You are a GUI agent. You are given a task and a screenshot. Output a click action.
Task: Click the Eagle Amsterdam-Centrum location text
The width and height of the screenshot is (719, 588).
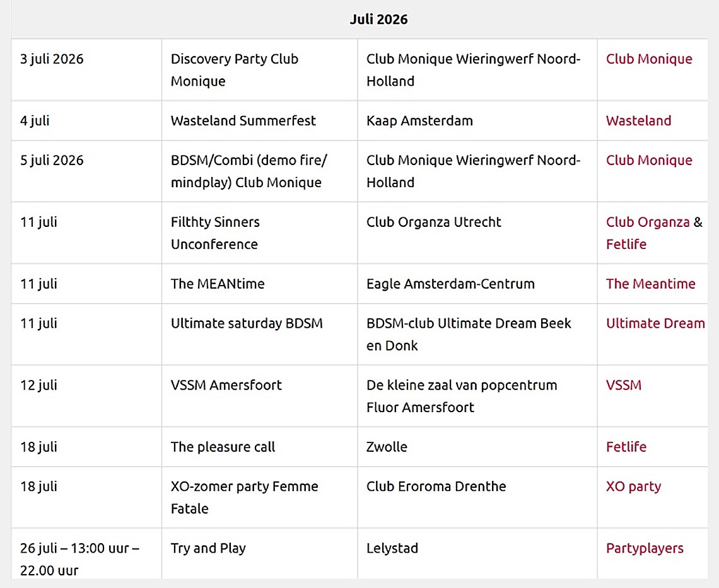(x=450, y=284)
